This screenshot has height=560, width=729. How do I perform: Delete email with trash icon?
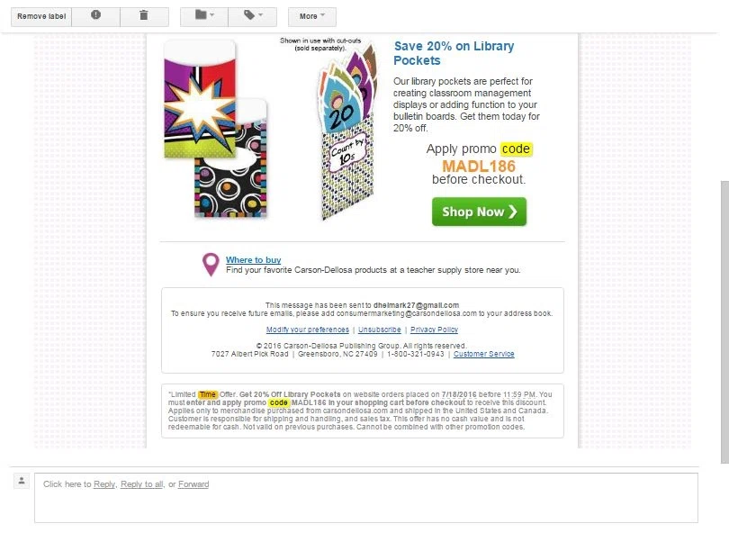(x=144, y=16)
